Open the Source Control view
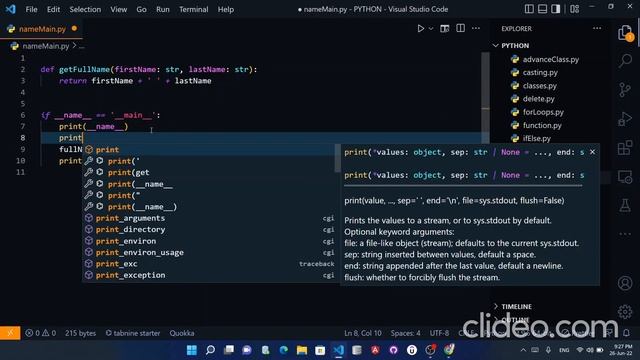This screenshot has height=360, width=640. point(625,90)
